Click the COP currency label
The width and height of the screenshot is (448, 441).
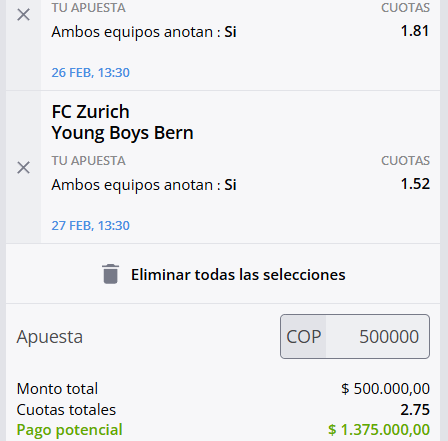point(304,337)
